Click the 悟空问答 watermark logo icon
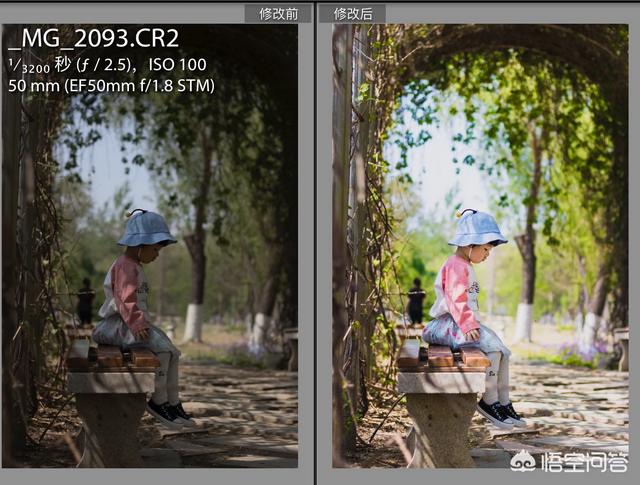The width and height of the screenshot is (640, 485). 523,461
